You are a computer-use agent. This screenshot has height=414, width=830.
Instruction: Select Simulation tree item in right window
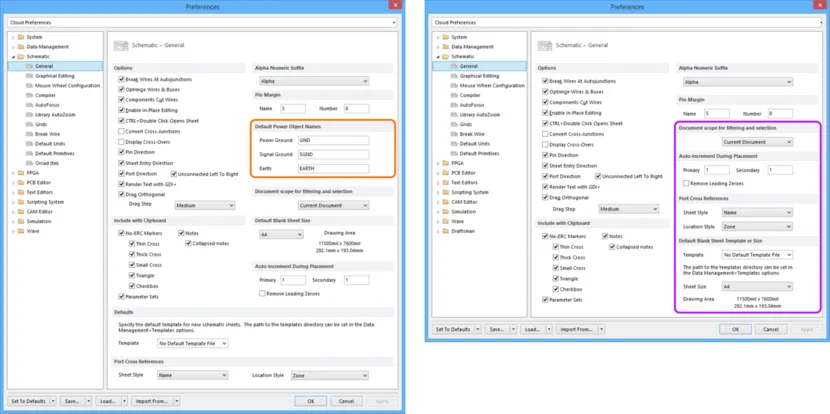463,211
